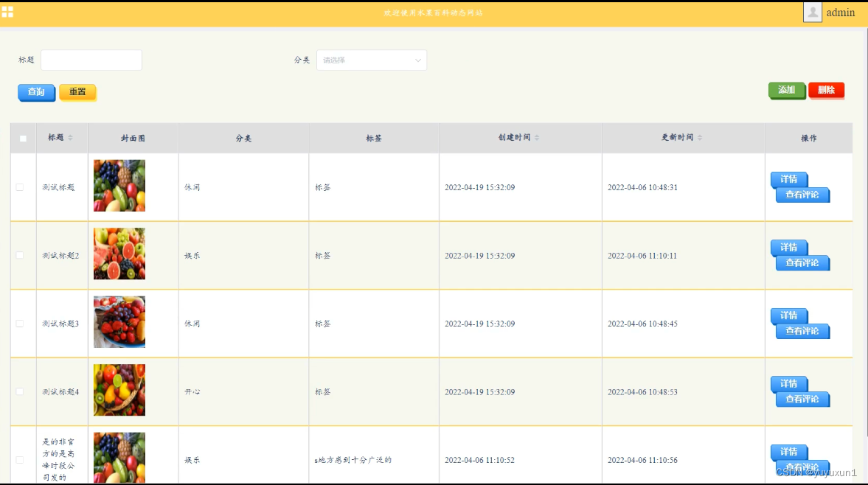Click the 查询 query button
Screen dimensions: 868x485
click(x=36, y=92)
